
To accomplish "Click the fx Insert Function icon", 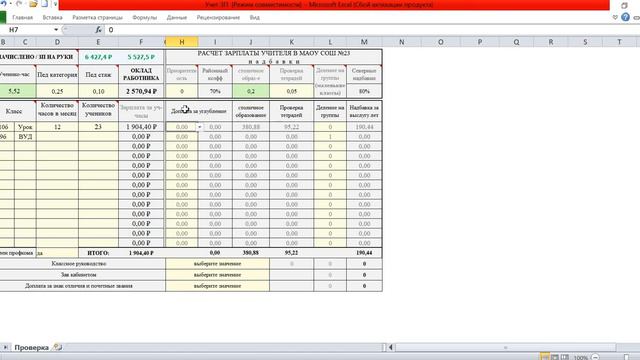I will 98,30.
